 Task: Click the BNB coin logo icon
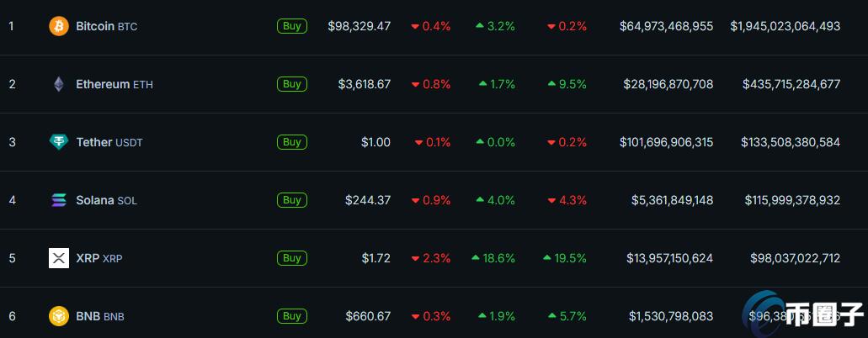tap(59, 316)
